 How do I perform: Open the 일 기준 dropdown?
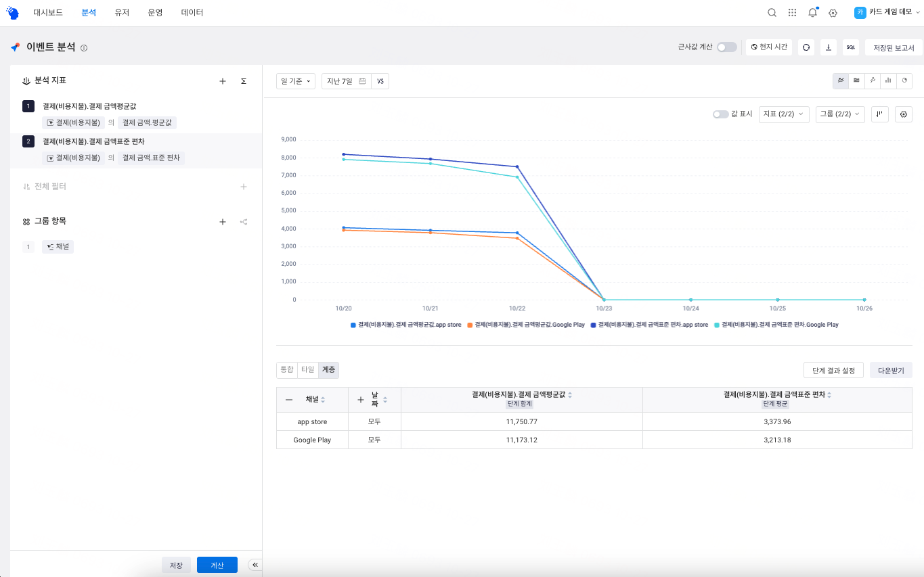click(296, 81)
